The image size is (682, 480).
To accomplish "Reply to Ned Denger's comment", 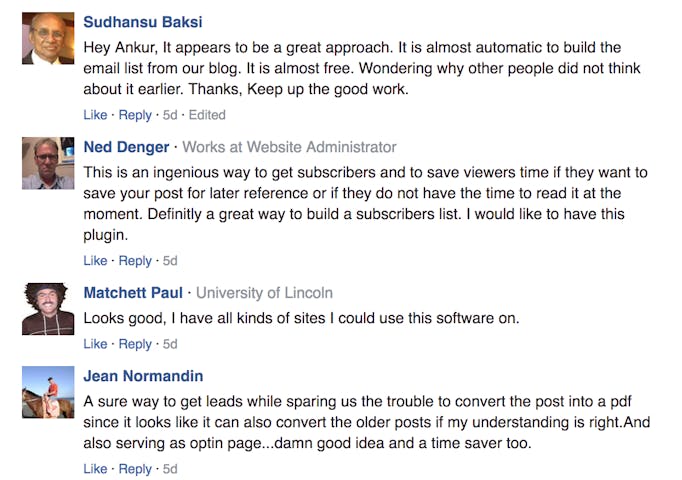I will [x=135, y=261].
